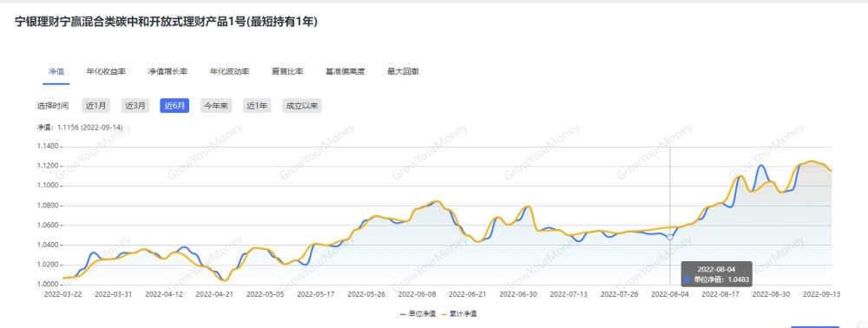Open the 年化收益率 tab
The image size is (868, 328).
106,72
